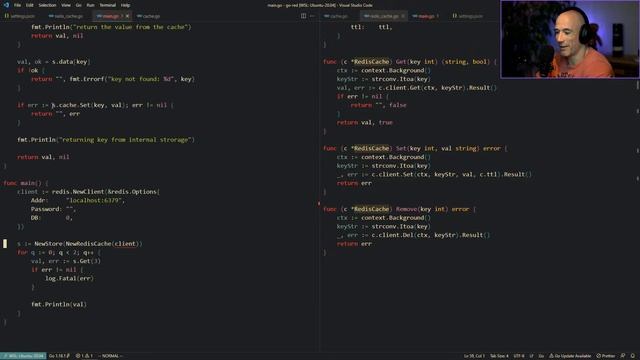
Task: Click 'return val, true' line in right editor
Action: 364,122
